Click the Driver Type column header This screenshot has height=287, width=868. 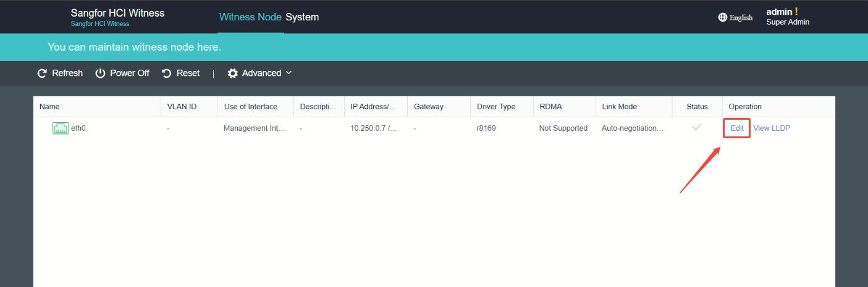(x=496, y=107)
